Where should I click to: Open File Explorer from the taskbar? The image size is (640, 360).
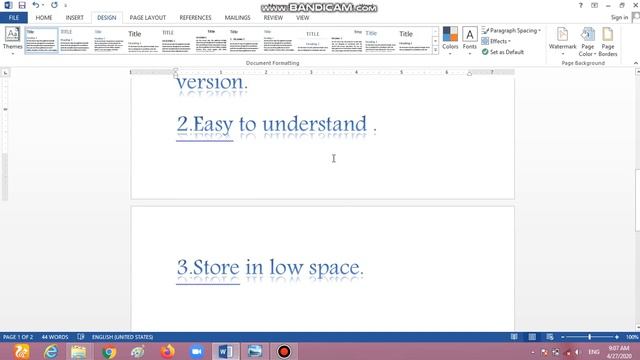click(x=79, y=351)
